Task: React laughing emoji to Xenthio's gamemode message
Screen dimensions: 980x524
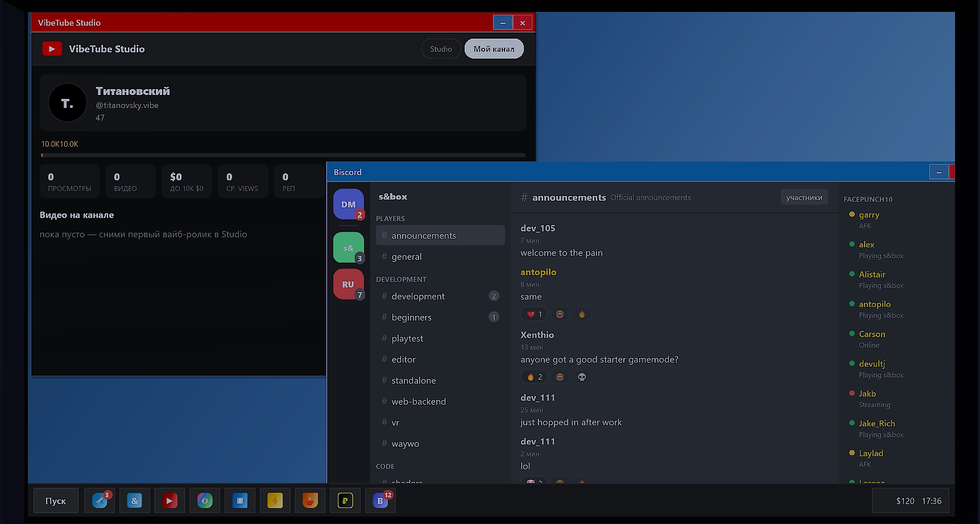Action: click(x=560, y=377)
